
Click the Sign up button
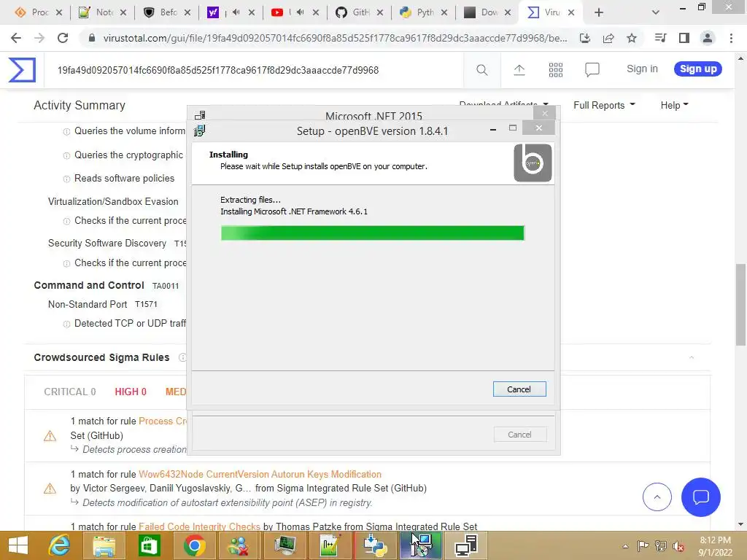point(698,69)
